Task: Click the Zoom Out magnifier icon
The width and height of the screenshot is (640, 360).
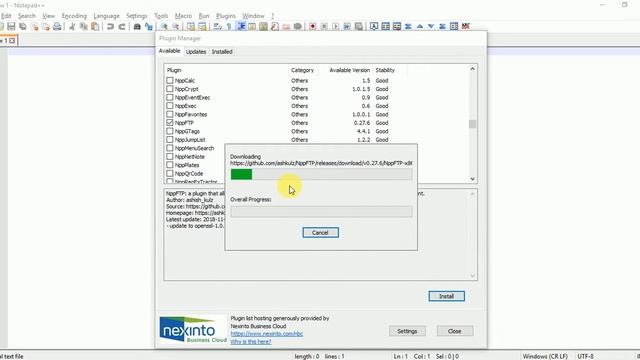Action: click(175, 27)
